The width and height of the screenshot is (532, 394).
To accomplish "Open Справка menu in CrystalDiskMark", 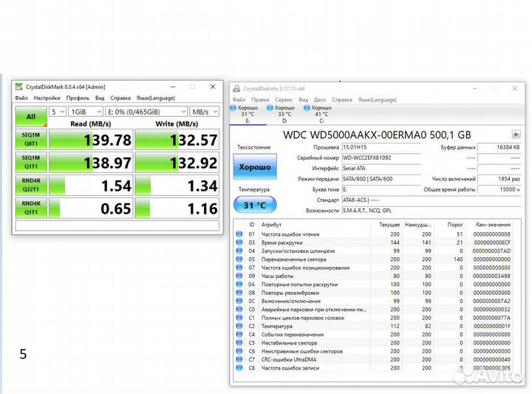I will (120, 98).
